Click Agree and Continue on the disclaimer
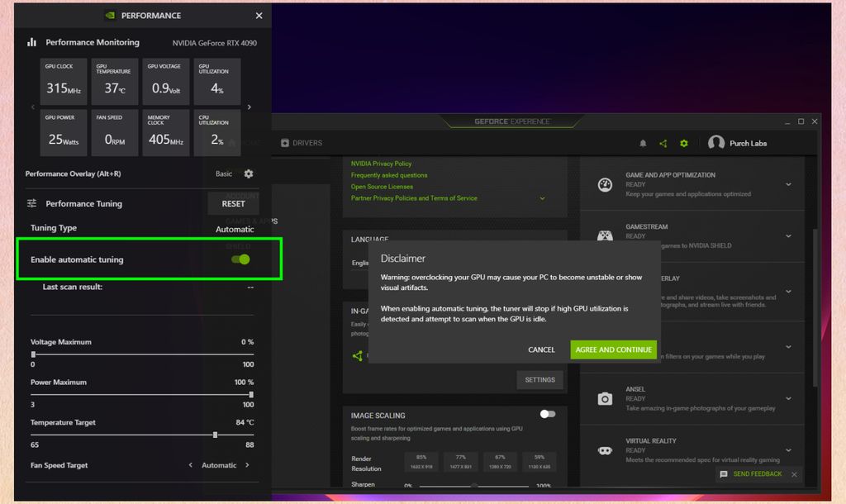Screen dimensions: 846x504 coord(613,349)
